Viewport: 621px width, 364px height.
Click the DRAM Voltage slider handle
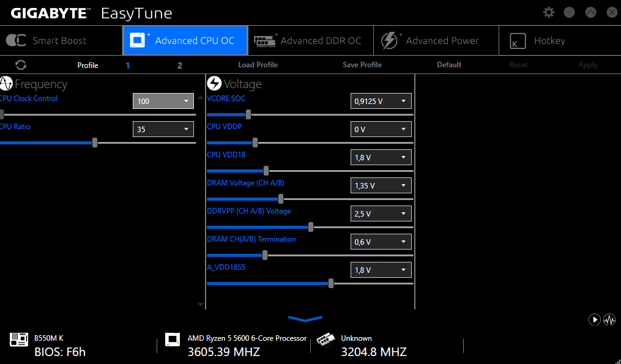(x=281, y=199)
